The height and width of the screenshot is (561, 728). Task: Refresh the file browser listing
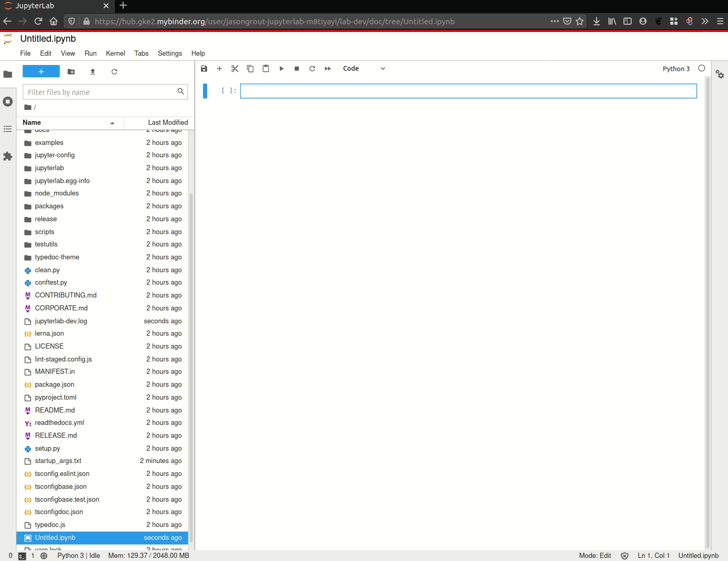114,72
